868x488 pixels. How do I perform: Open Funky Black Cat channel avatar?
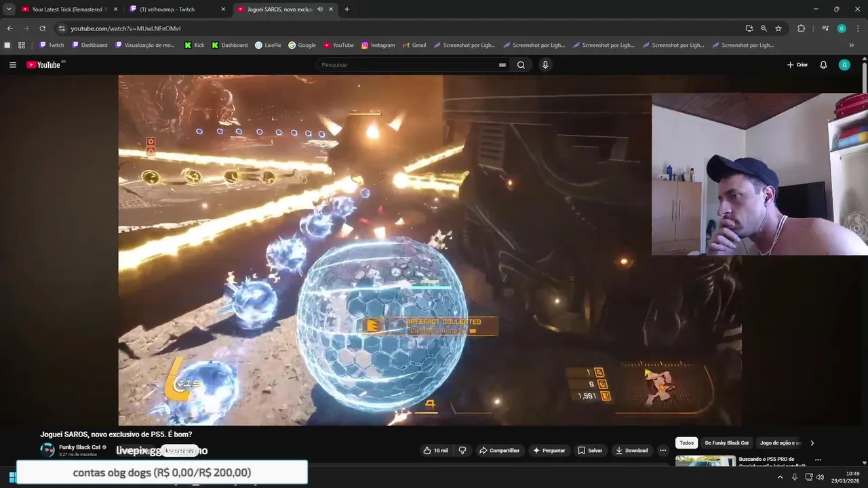[x=47, y=450]
